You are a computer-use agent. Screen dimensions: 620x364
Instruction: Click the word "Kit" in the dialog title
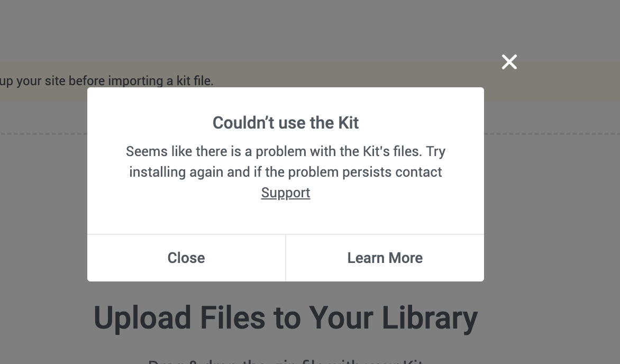tap(349, 123)
